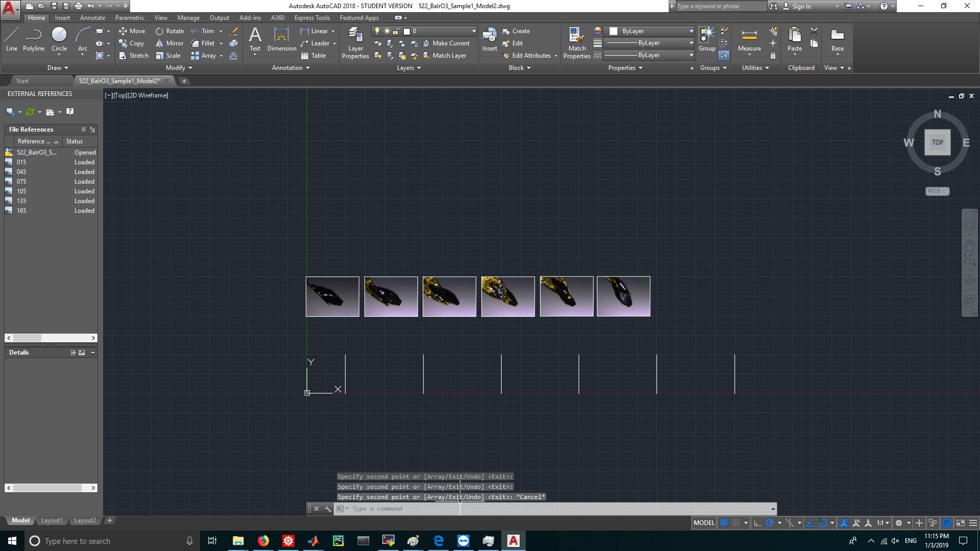Click the Erase tool icon
This screenshot has height=551, width=980.
click(233, 31)
